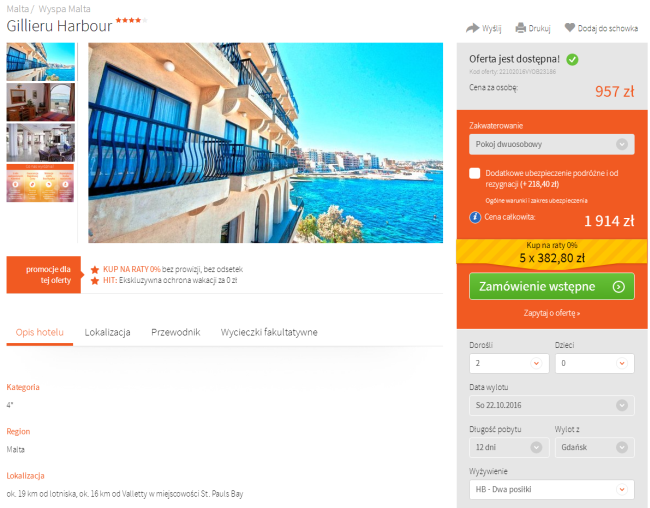The height and width of the screenshot is (508, 650).
Task: Click the heart icon for Dodaj do schowka
Action: point(570,28)
